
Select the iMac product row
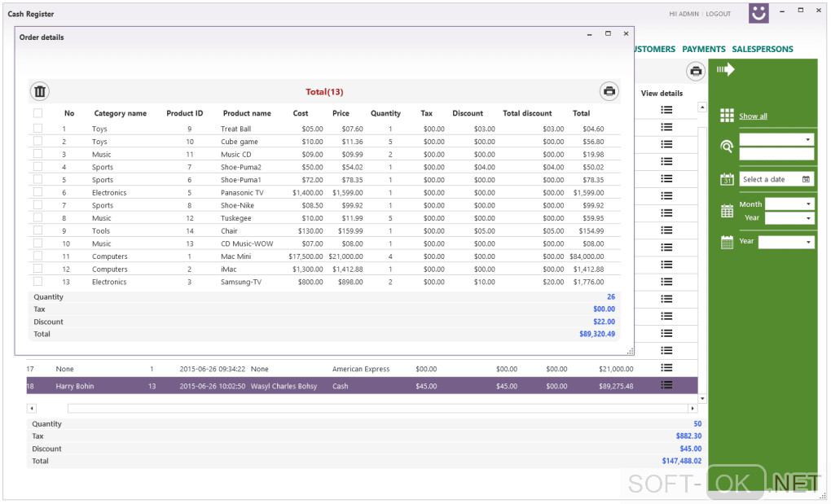tap(323, 269)
